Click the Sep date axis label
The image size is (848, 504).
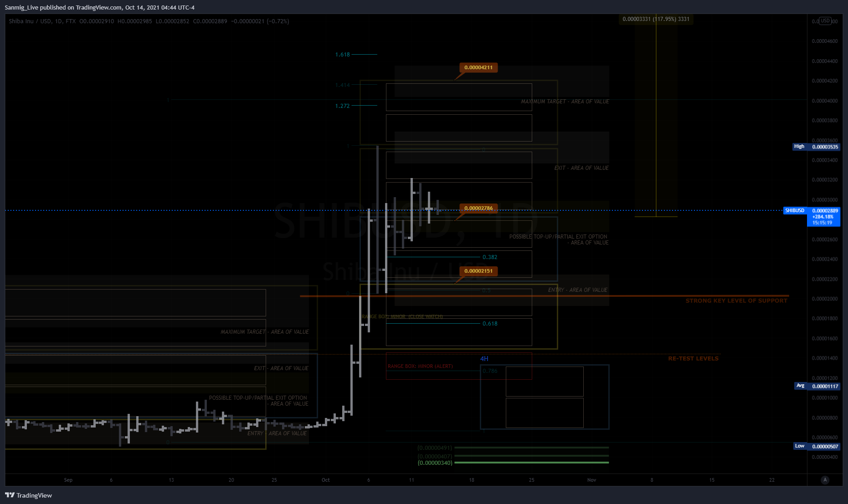tap(68, 480)
